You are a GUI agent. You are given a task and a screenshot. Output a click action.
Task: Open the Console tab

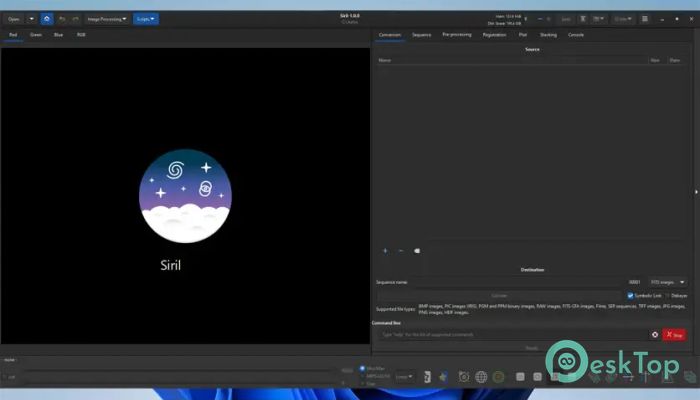point(576,35)
